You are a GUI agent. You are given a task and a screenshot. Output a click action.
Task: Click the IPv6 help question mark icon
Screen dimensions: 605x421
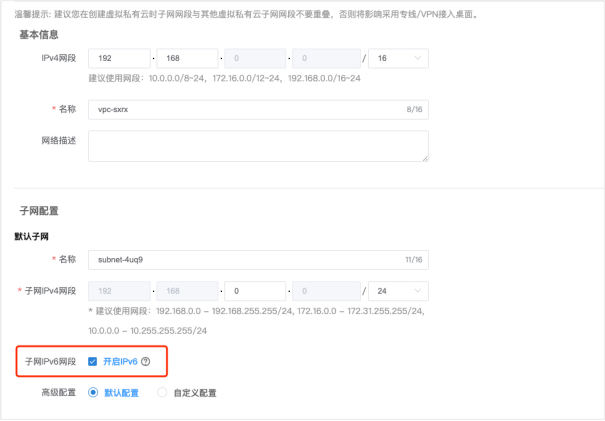(x=146, y=361)
